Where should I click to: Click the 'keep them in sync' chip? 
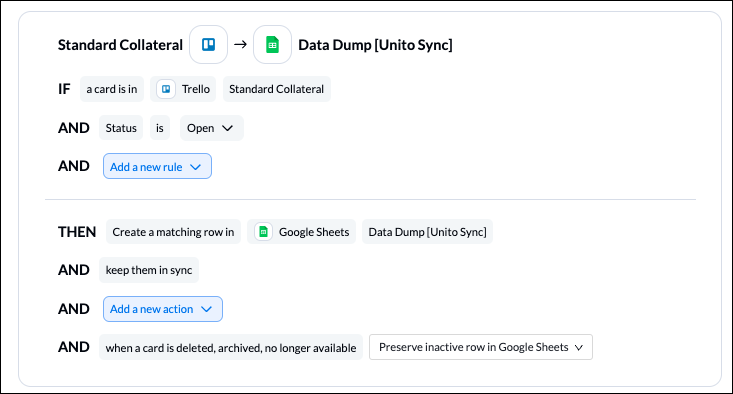click(149, 270)
